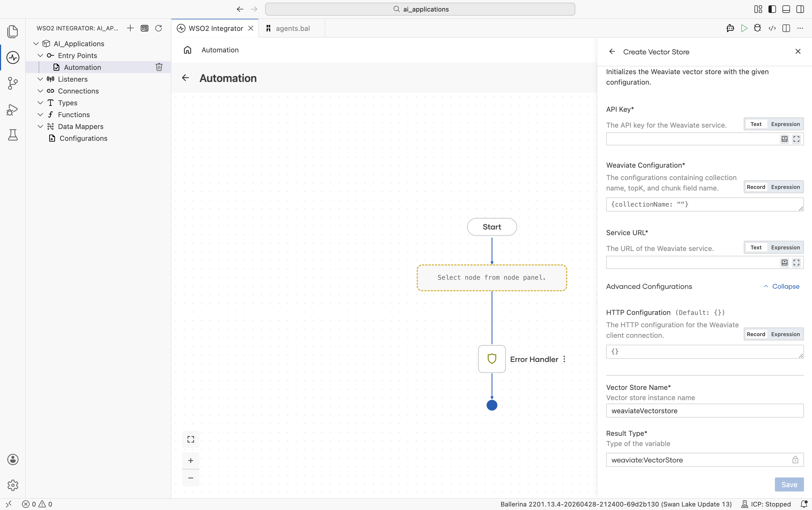
Task: Open helper pane icon in Service URL field
Action: (x=785, y=263)
